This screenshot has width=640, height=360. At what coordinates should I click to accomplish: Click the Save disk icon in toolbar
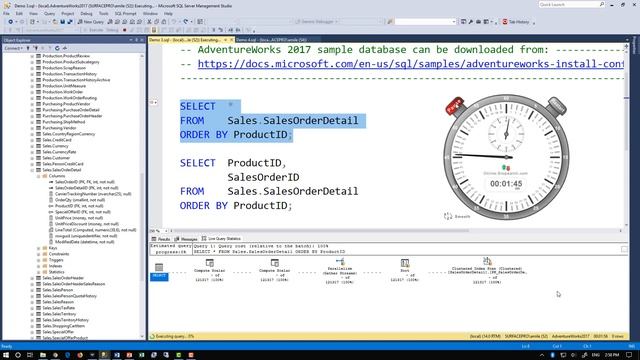[x=62, y=22]
